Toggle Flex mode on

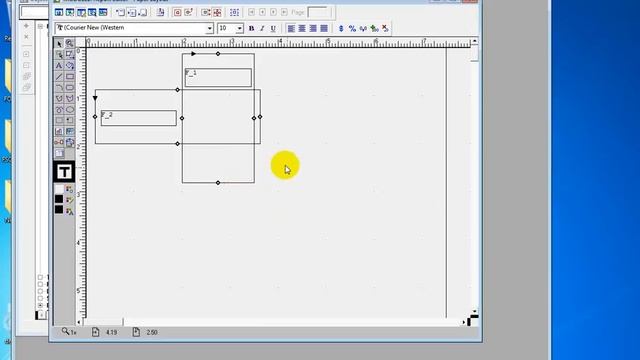(x=206, y=13)
